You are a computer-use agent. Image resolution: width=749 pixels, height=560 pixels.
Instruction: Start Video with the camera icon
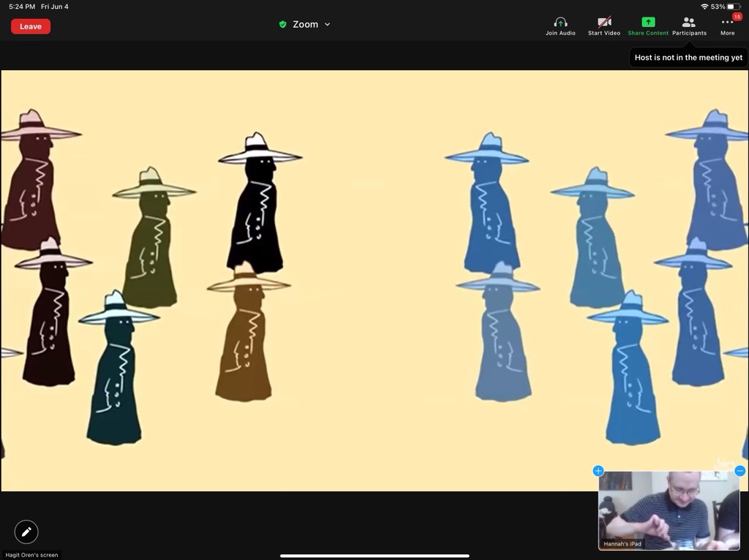point(603,26)
